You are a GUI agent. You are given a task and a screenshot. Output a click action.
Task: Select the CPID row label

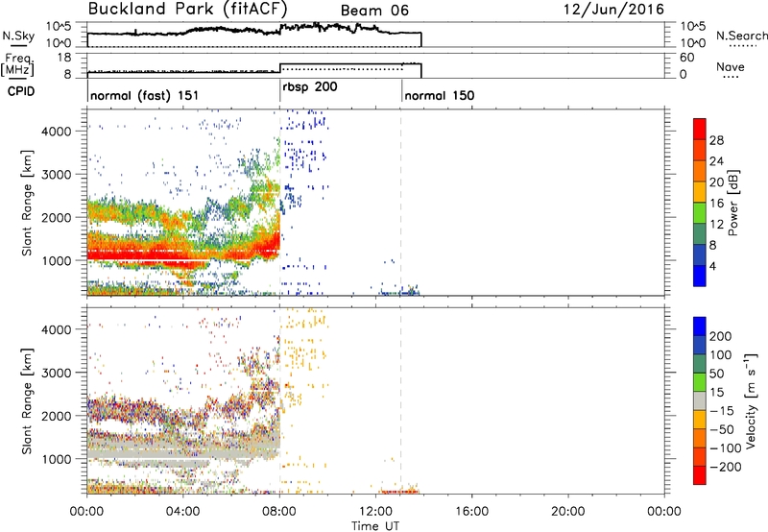click(21, 91)
